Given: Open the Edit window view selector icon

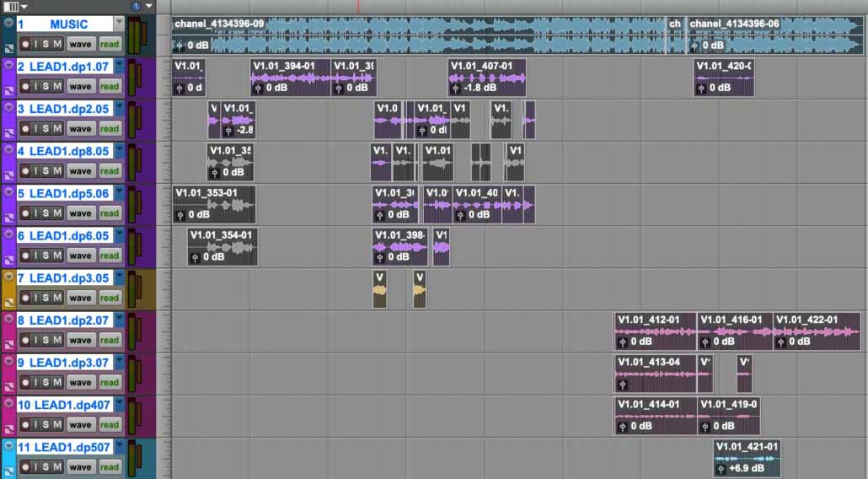Looking at the screenshot, I should (11, 7).
